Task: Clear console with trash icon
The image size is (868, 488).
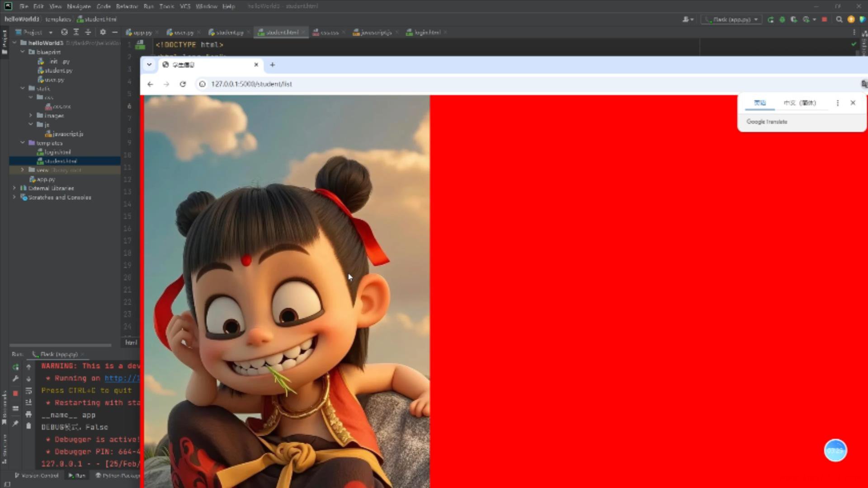Action: click(x=28, y=426)
